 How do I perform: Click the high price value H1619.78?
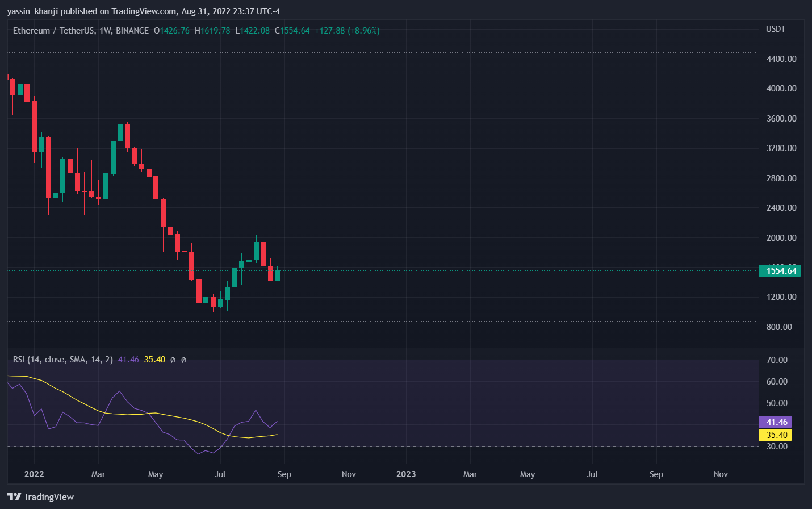tap(212, 31)
